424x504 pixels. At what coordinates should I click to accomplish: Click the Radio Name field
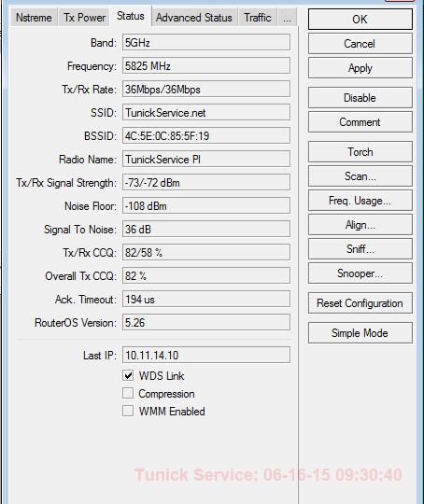pyautogui.click(x=206, y=159)
